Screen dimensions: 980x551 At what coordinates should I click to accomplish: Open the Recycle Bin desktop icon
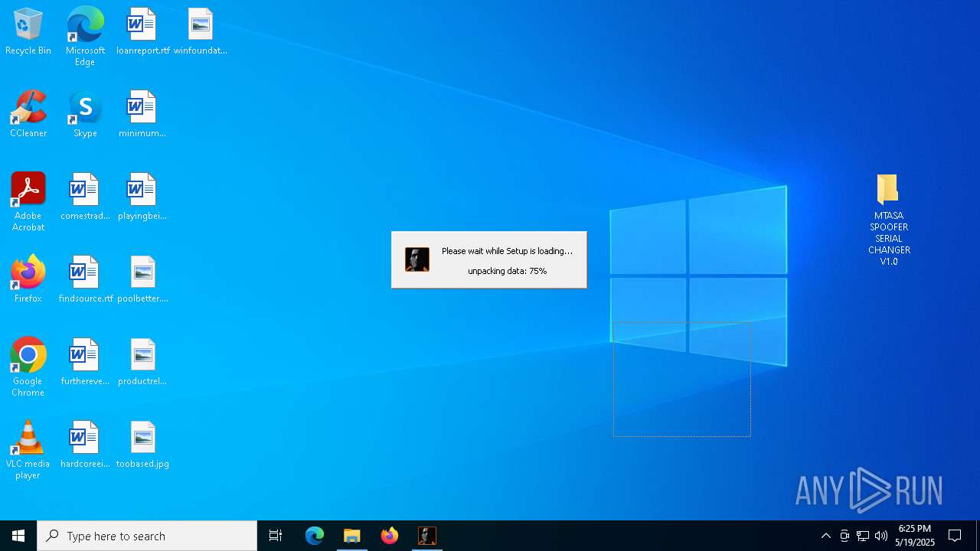28,31
